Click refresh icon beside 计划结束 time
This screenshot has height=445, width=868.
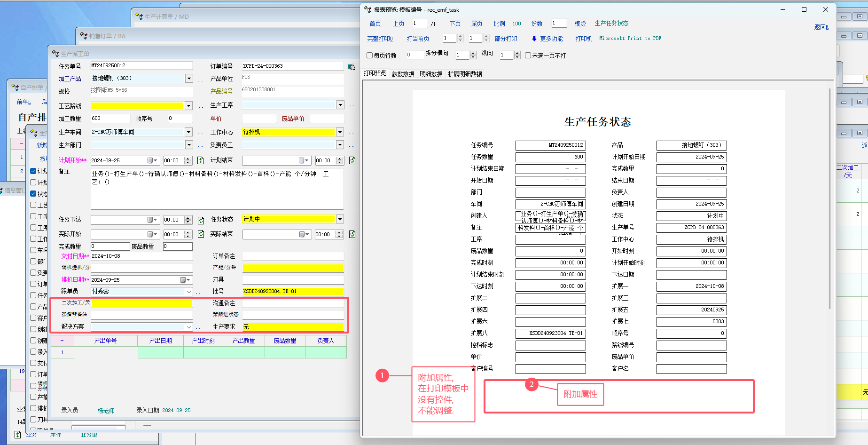click(x=352, y=160)
